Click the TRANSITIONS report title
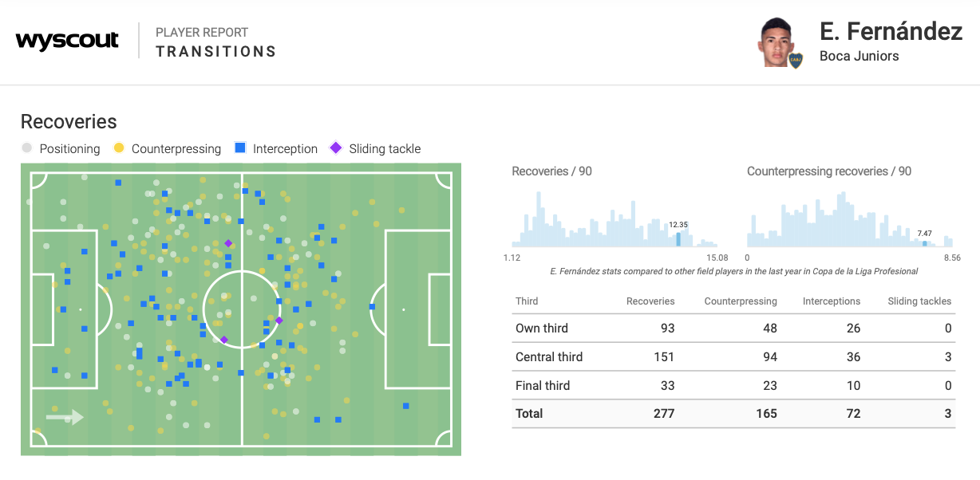Viewport: 980px width, 480px height. tap(215, 52)
